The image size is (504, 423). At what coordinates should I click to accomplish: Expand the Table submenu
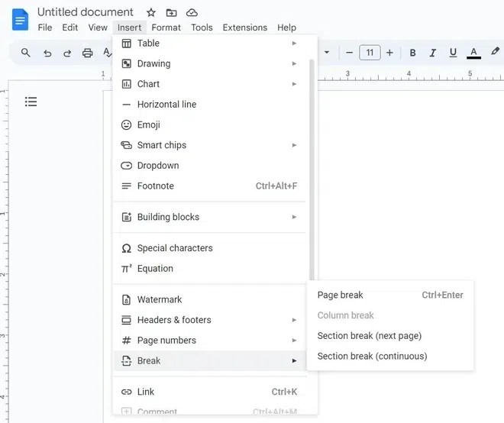pyautogui.click(x=209, y=44)
